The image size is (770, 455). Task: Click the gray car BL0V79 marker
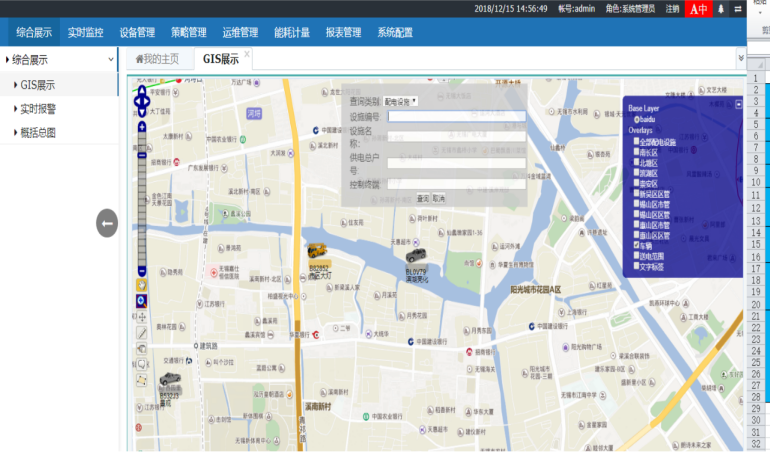click(416, 255)
